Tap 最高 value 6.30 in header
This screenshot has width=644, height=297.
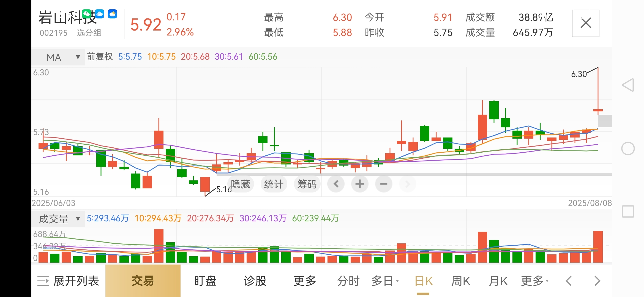pos(342,17)
